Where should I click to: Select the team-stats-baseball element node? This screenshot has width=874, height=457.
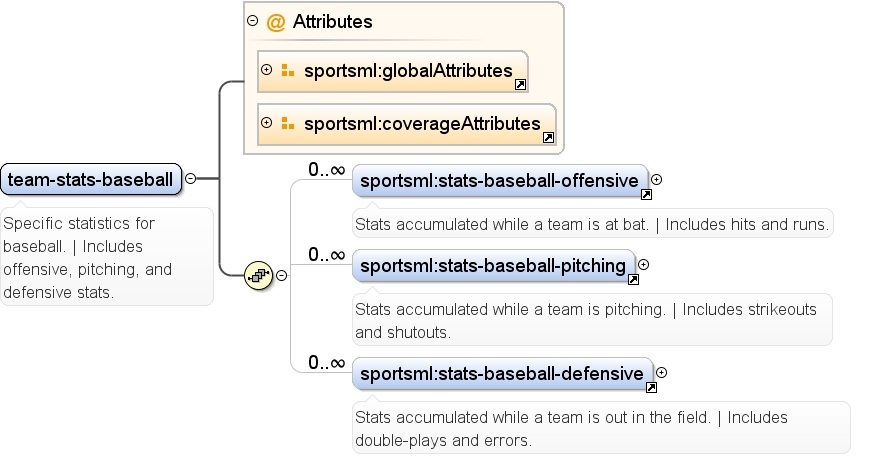(91, 179)
